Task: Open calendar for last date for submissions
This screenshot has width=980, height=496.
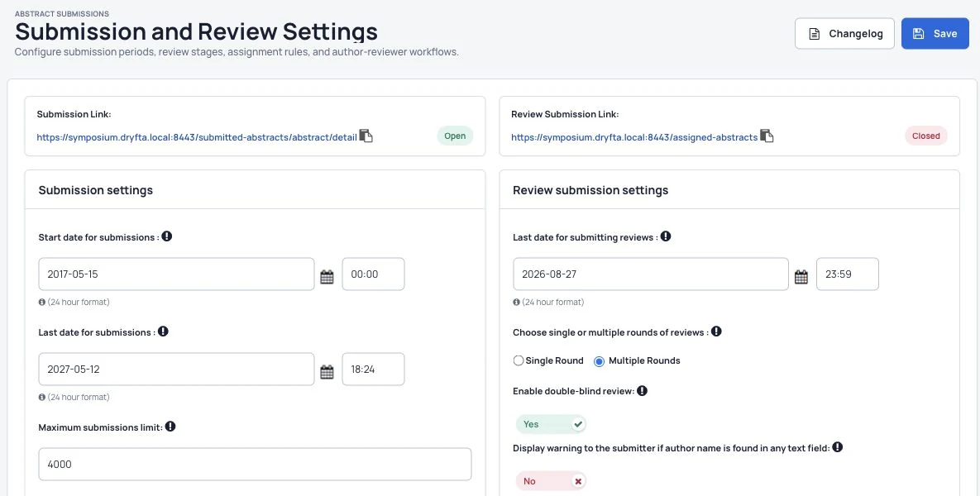Action: 327,372
